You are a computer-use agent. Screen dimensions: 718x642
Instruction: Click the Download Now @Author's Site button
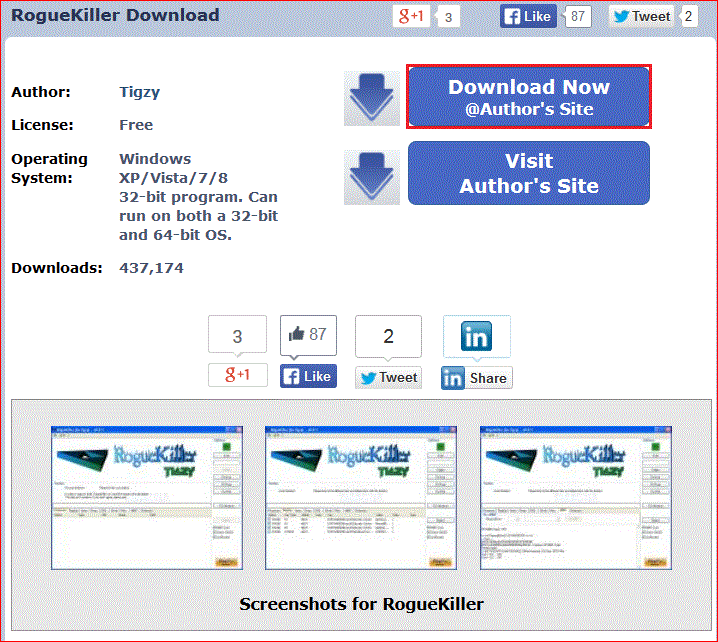(529, 97)
